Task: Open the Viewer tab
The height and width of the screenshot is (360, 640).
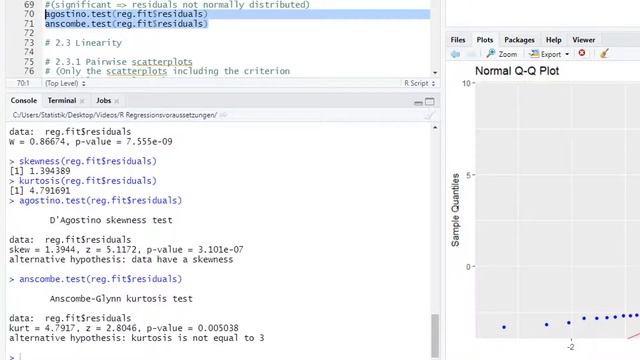Action: point(583,40)
